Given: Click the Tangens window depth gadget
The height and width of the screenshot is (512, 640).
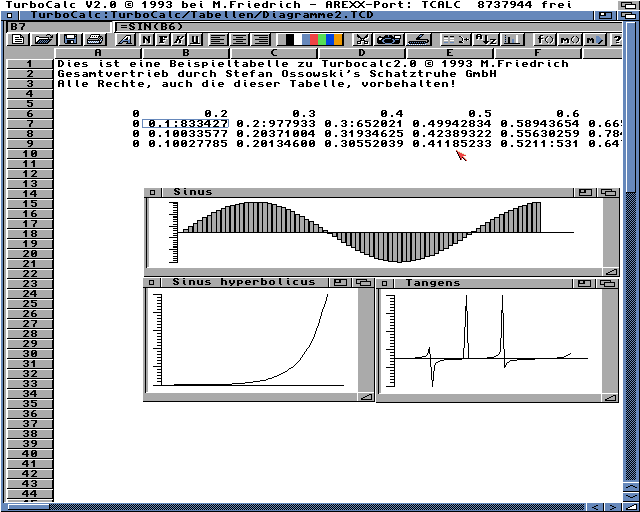Looking at the screenshot, I should [x=608, y=283].
